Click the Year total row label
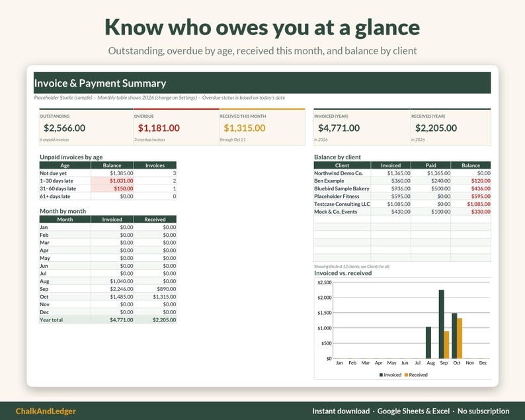The image size is (525, 420). pyautogui.click(x=51, y=320)
